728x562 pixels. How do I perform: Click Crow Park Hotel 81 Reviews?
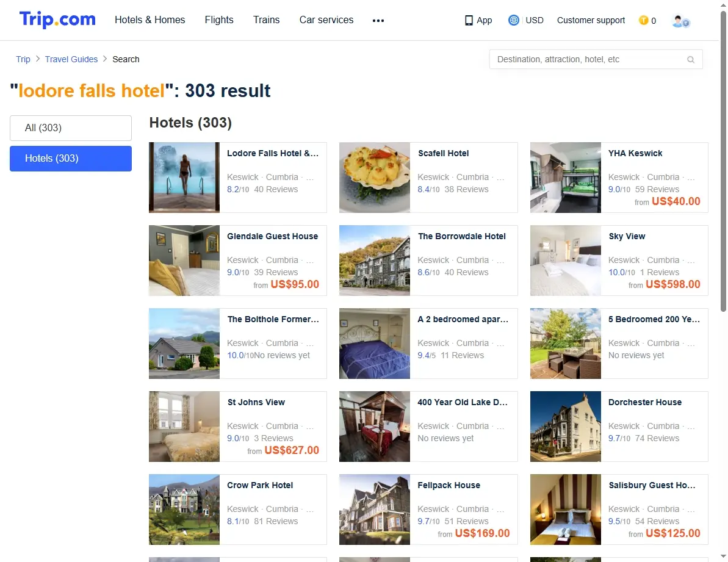click(276, 522)
